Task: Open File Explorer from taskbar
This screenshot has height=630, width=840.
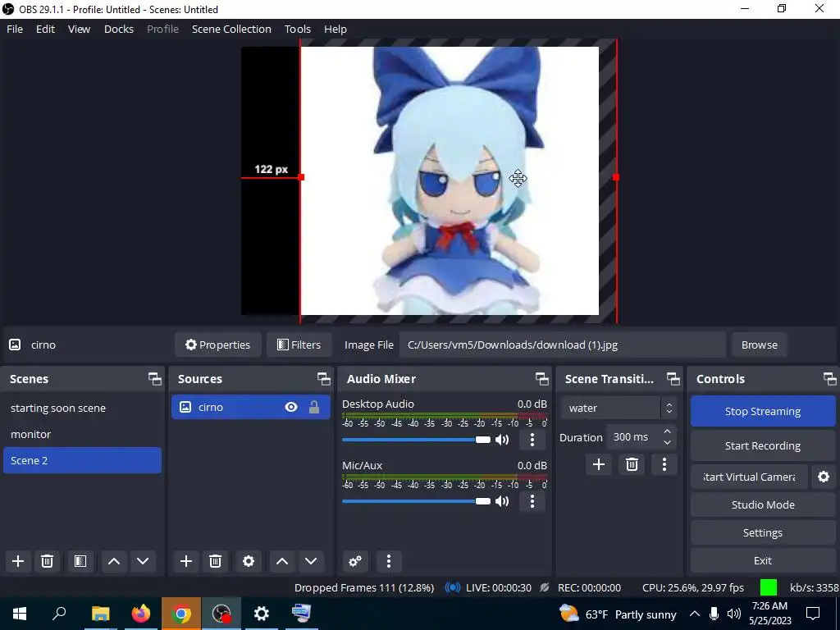Action: click(100, 614)
